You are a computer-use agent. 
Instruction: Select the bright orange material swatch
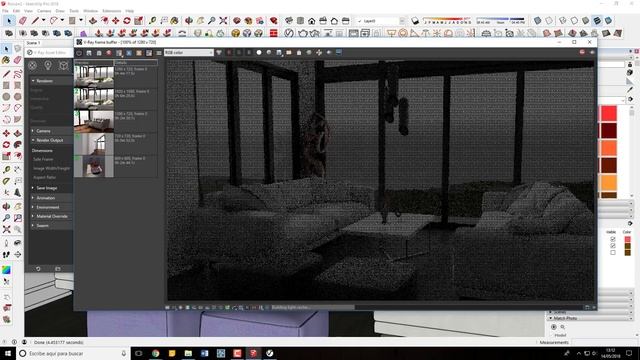coord(609,182)
